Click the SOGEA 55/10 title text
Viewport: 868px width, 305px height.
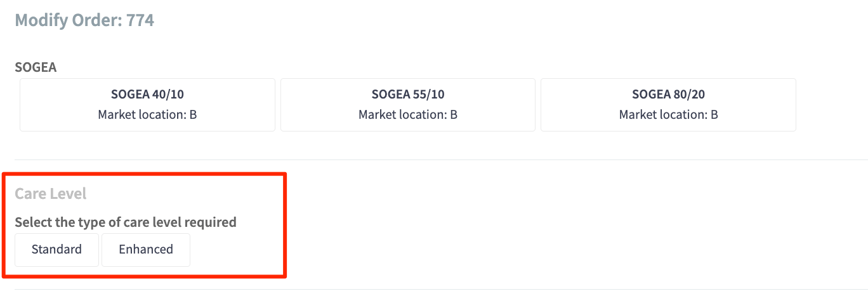click(408, 95)
